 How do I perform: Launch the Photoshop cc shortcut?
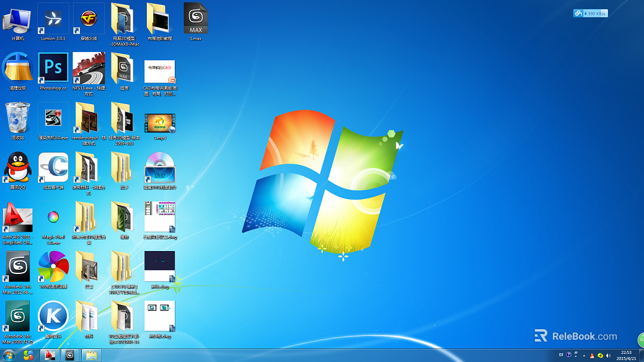click(x=53, y=71)
